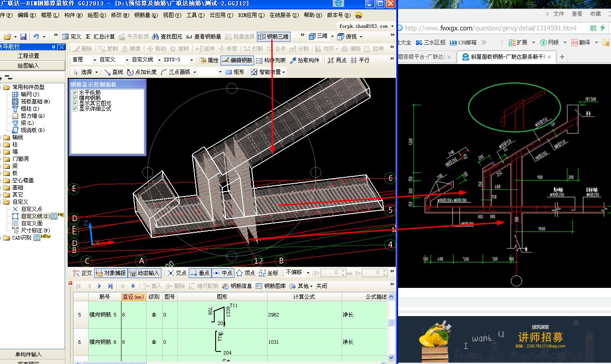This screenshot has height=364, width=611.
Task: Select 剪力墙(Q) tree item
Action: 33,116
